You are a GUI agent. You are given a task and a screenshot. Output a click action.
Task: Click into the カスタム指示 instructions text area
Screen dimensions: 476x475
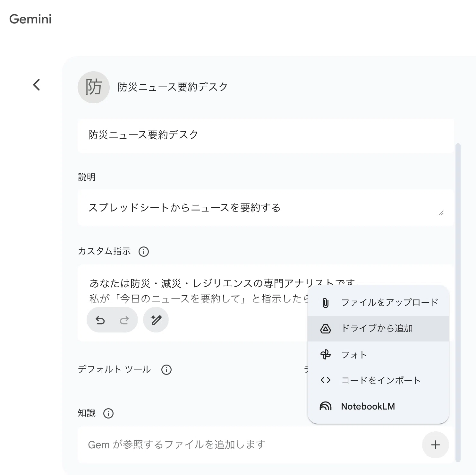(266, 303)
